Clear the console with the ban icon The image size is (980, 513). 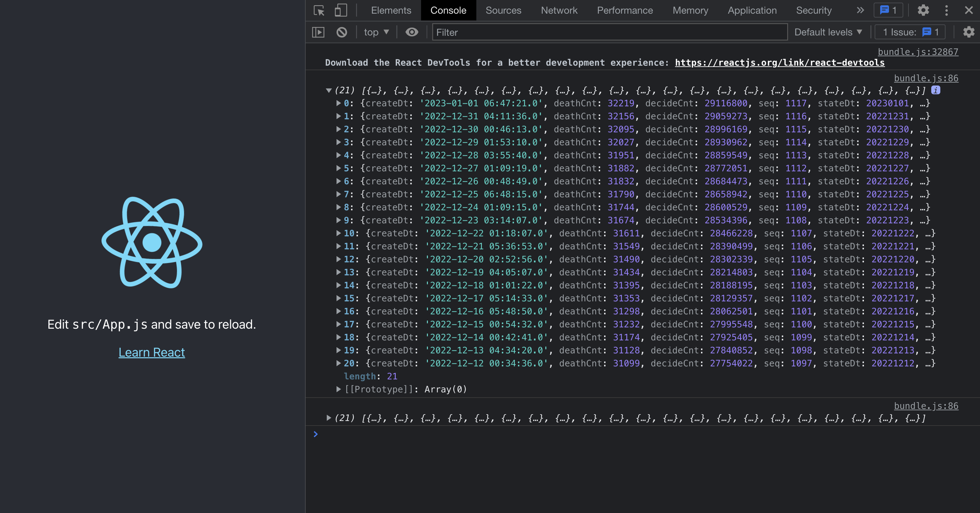click(342, 32)
